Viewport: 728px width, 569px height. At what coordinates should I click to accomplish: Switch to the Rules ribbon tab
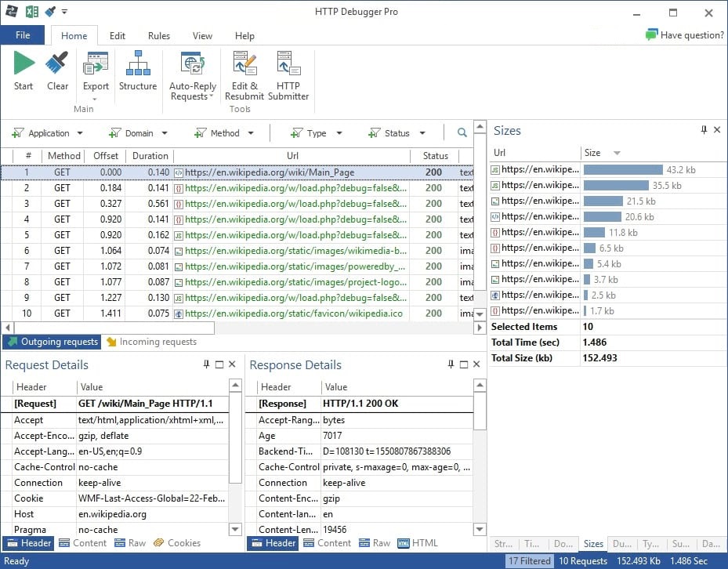click(159, 36)
